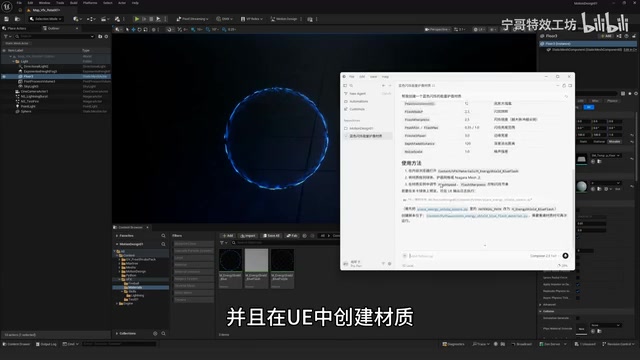Image resolution: width=640 pixels, height=360 pixels.
Task: Open the Tools menu in Unreal Editor
Action: coord(60,3)
